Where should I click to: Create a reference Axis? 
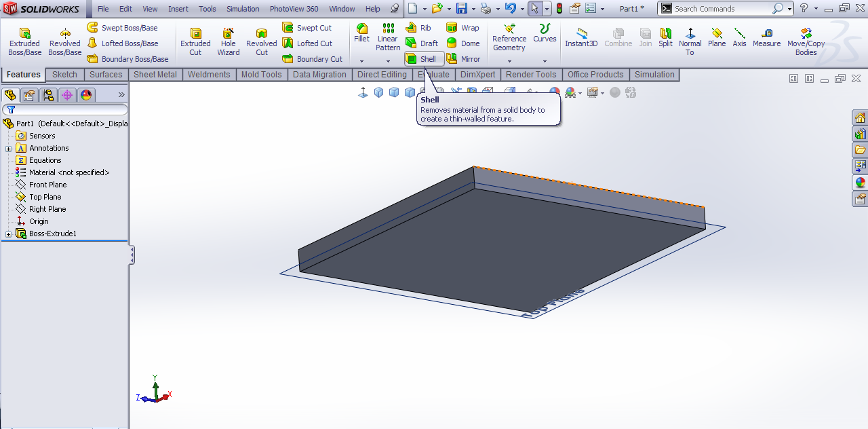click(739, 38)
